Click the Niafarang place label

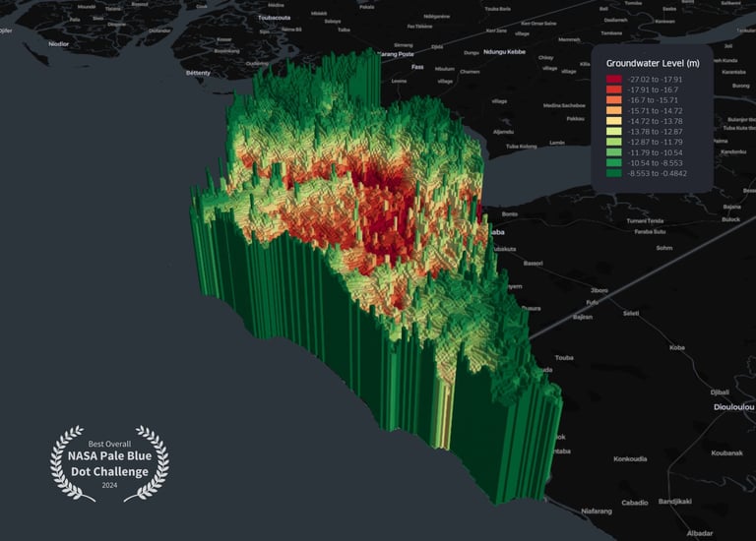(597, 511)
